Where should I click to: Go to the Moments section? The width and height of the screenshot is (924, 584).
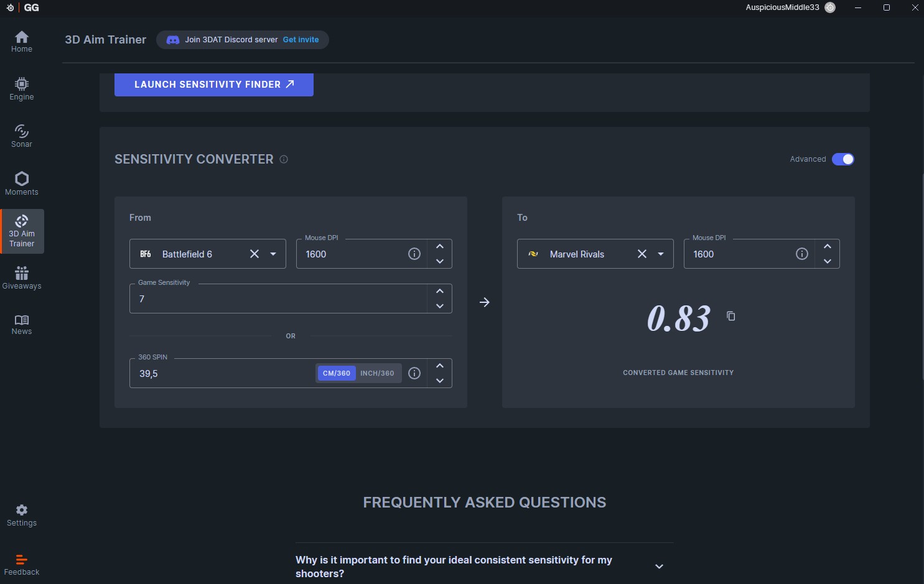(x=22, y=183)
